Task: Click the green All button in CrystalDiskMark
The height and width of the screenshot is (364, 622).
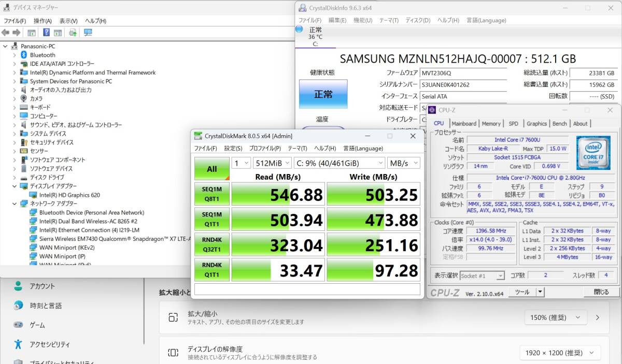Action: click(x=212, y=169)
